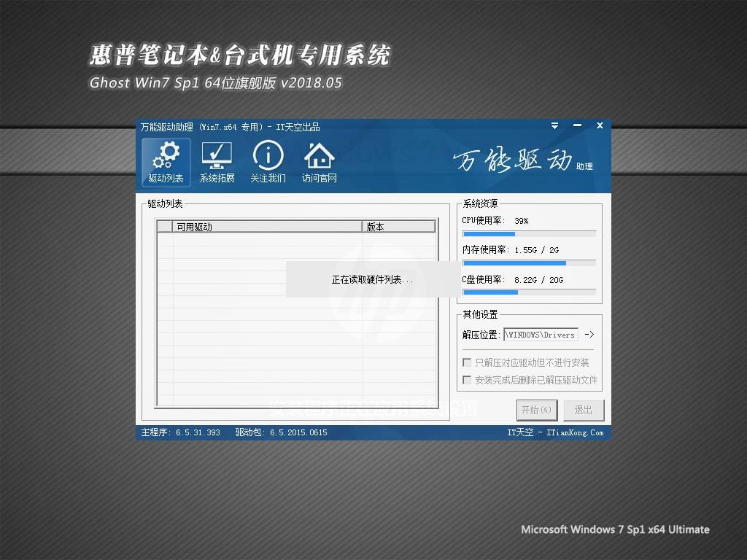Click the CPU使用率 39% value
Viewport: 747px width, 560px height.
pyautogui.click(x=521, y=221)
